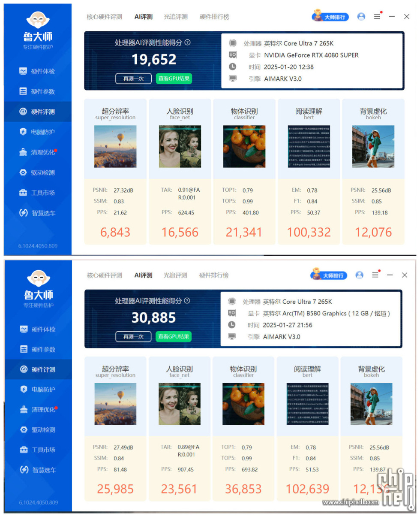This screenshot has width=420, height=517.
Task: Select 硬件评测 in the bottom window sidebar
Action: [38, 369]
